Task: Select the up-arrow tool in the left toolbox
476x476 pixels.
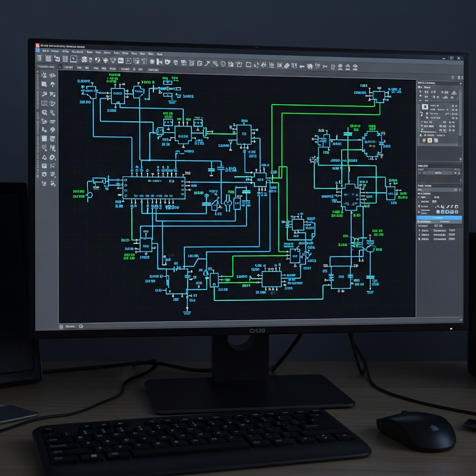Action: [x=53, y=84]
